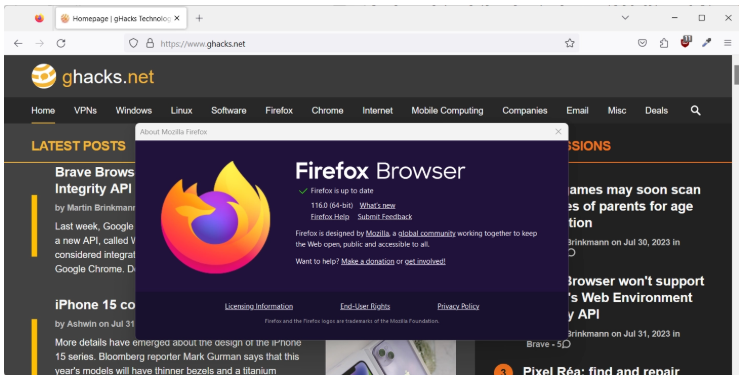Open the uBlock Origin extension icon
The image size is (739, 375).
686,42
